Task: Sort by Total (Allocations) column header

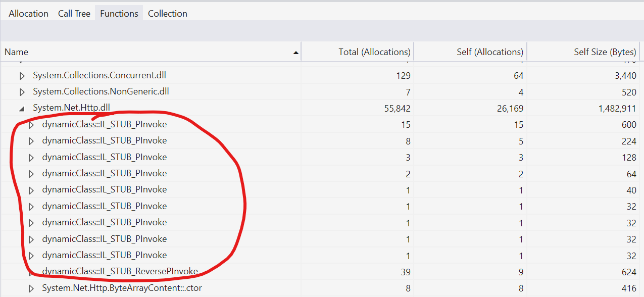Action: [x=358, y=52]
